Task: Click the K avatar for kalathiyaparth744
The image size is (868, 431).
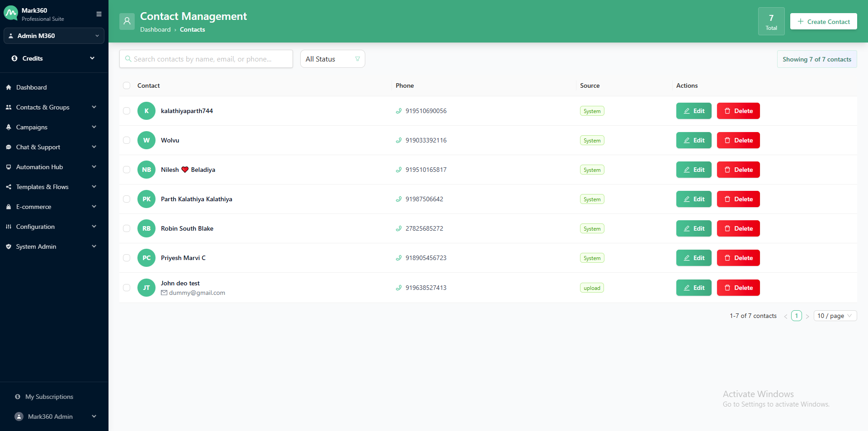Action: pos(146,111)
